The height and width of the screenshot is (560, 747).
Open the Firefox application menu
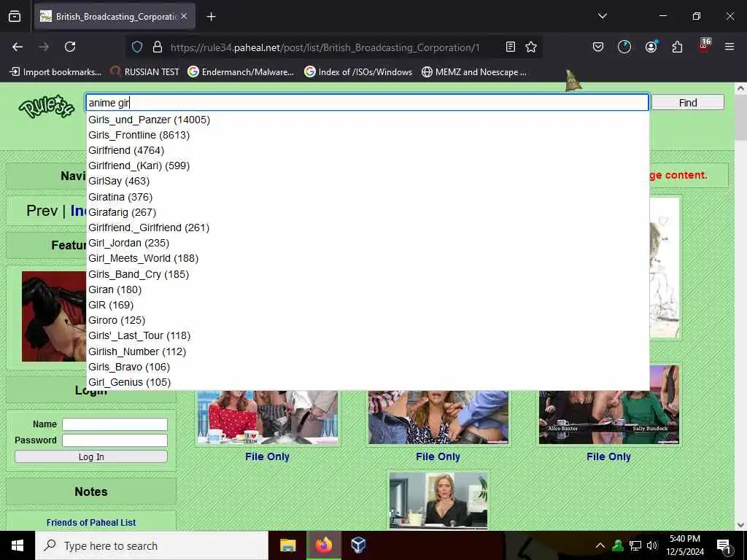pyautogui.click(x=729, y=47)
